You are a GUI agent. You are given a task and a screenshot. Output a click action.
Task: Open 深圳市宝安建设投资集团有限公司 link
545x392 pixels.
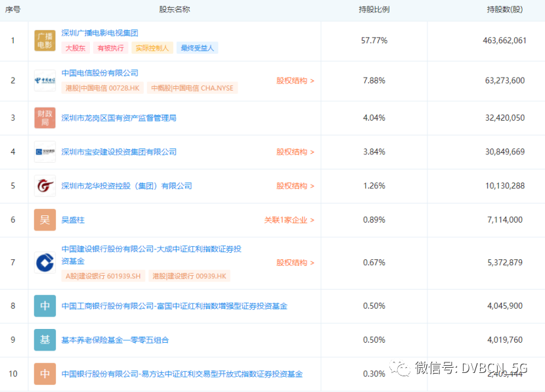click(119, 152)
